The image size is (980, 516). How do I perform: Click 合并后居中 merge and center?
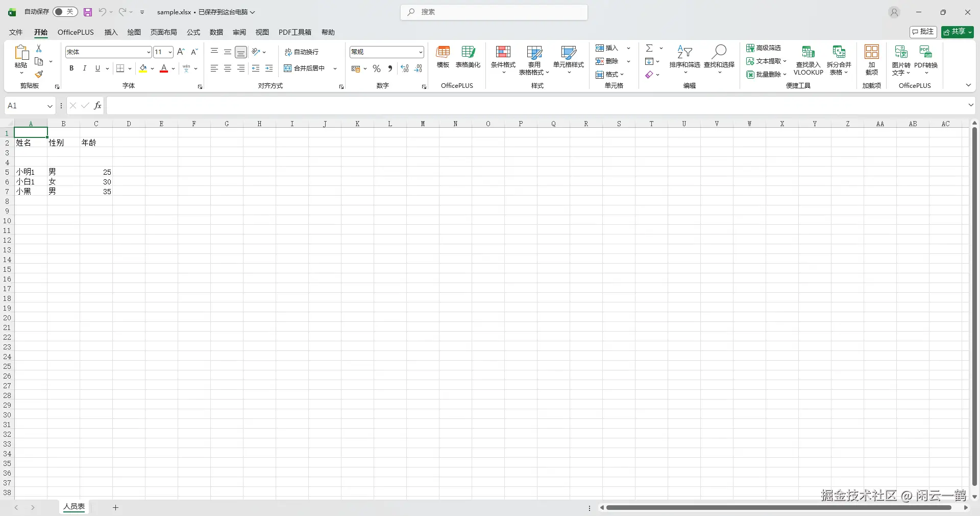click(x=304, y=68)
